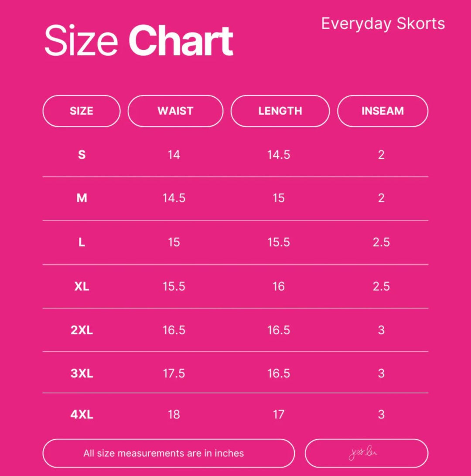
Task: Click the Everyday Skorts label
Action: [383, 24]
